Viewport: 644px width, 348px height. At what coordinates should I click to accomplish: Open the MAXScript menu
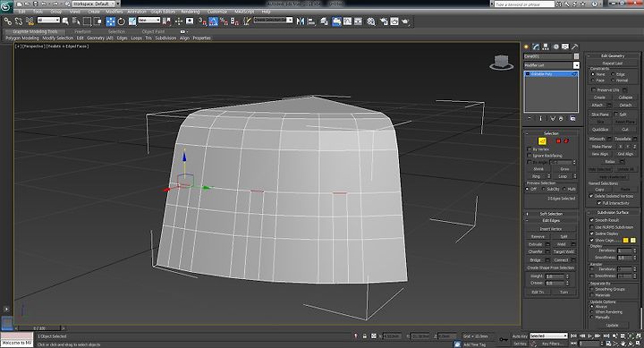coord(245,12)
